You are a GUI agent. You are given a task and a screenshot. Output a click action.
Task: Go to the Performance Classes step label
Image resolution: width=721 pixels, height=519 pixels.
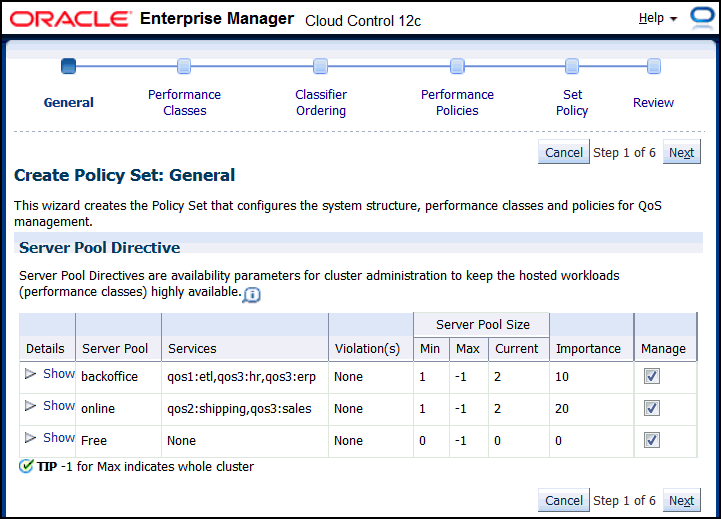pos(184,103)
